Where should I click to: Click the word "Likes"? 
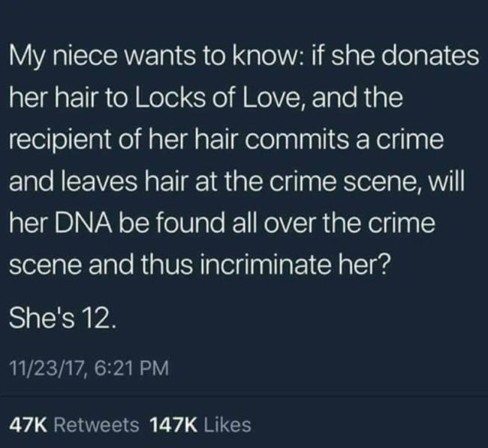click(x=227, y=425)
